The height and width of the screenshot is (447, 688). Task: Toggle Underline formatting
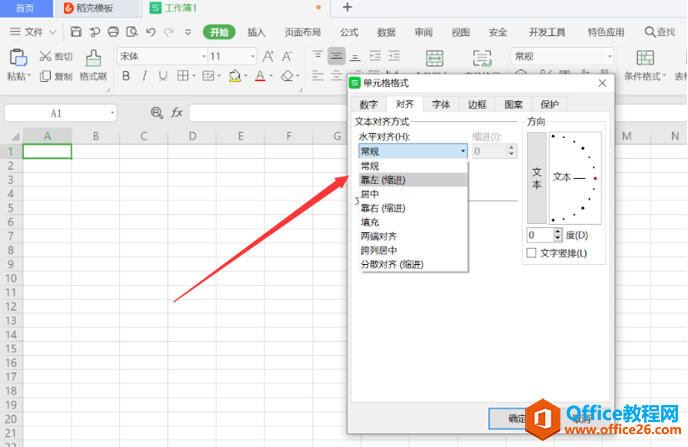click(x=163, y=76)
